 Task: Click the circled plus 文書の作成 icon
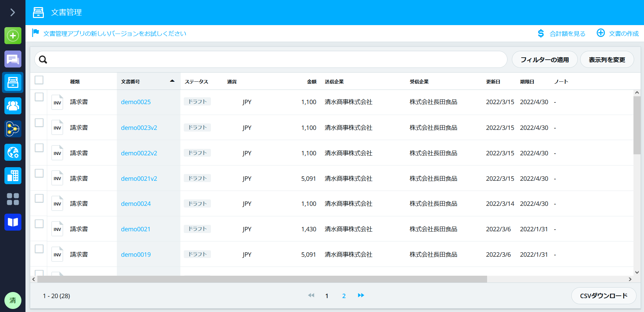[601, 33]
